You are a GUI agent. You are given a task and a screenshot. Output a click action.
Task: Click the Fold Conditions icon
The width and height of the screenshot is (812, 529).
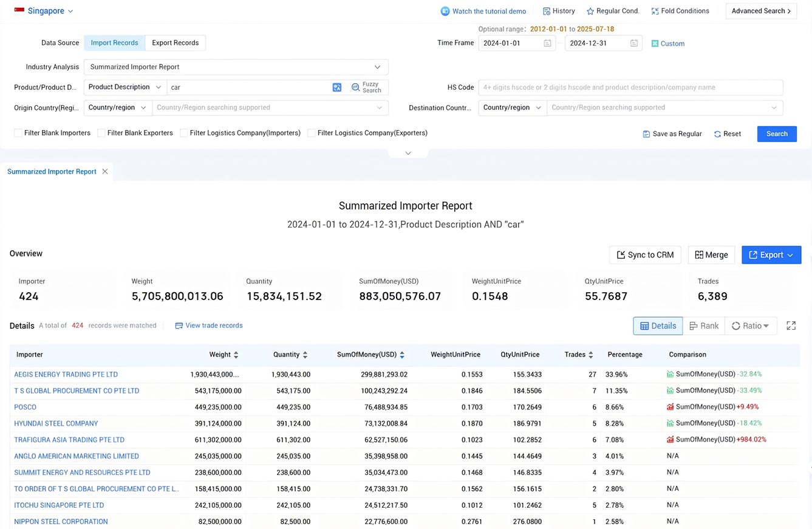click(x=655, y=11)
